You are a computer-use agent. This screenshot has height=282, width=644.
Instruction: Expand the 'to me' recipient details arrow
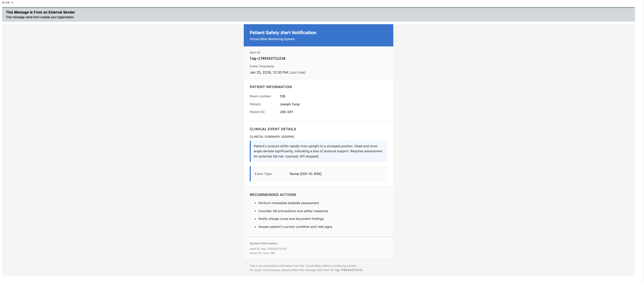pos(12,2)
